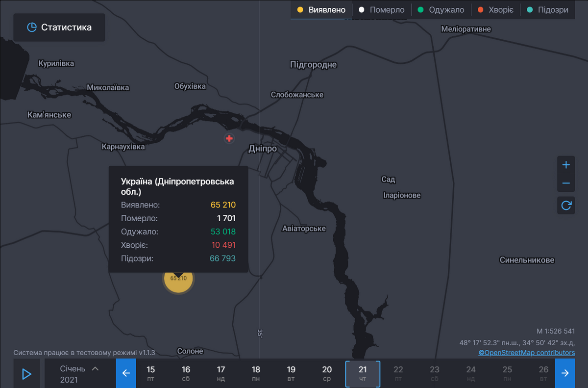Go to later dates with right arrow
Screen dimensions: 588x388
coord(565,373)
